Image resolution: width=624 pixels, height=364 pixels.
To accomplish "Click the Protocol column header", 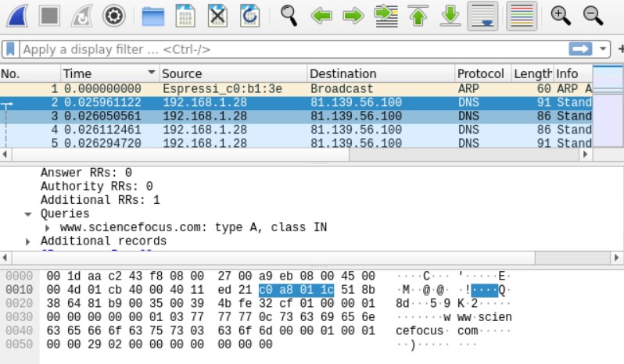I will pos(481,73).
